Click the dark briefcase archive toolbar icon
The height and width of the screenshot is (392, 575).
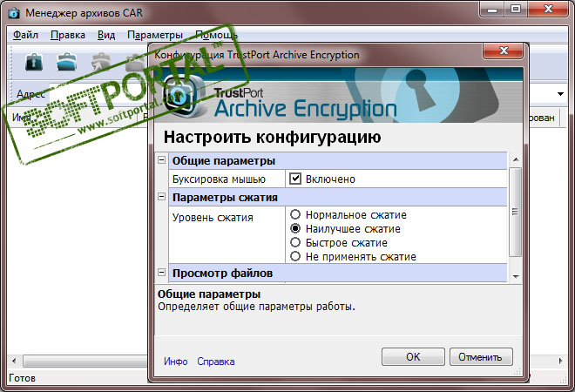click(x=34, y=62)
